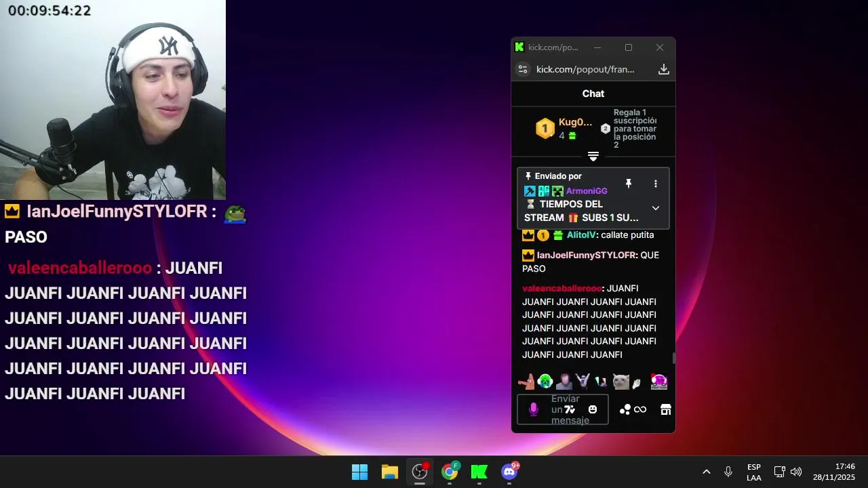
Task: Click the crown badge beside IanJoelFunnySTYLOFR in popout chat
Action: (528, 256)
